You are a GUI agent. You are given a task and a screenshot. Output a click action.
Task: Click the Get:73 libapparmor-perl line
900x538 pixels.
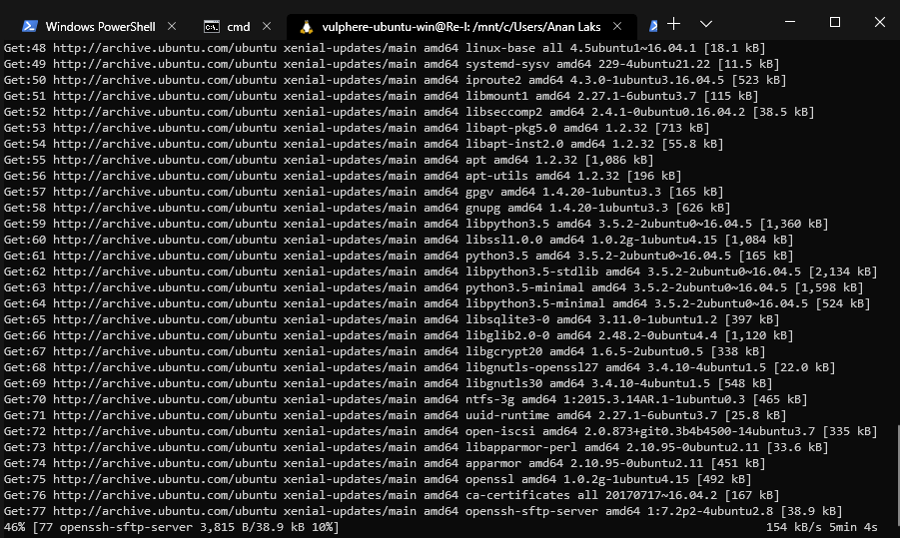coord(416,447)
